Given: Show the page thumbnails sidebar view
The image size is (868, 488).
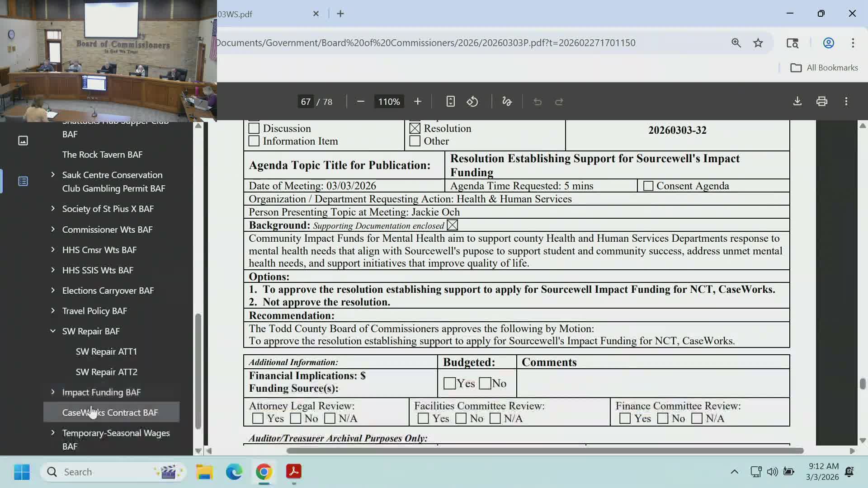Looking at the screenshot, I should pyautogui.click(x=23, y=141).
